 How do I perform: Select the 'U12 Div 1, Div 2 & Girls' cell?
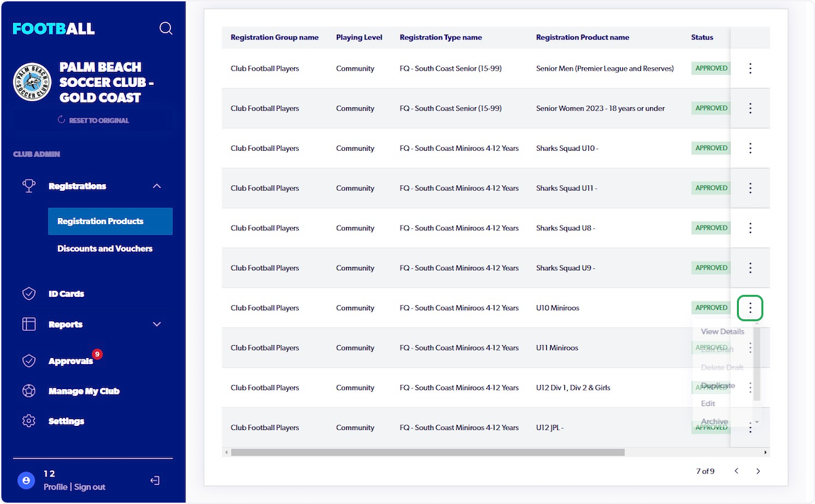click(x=573, y=388)
